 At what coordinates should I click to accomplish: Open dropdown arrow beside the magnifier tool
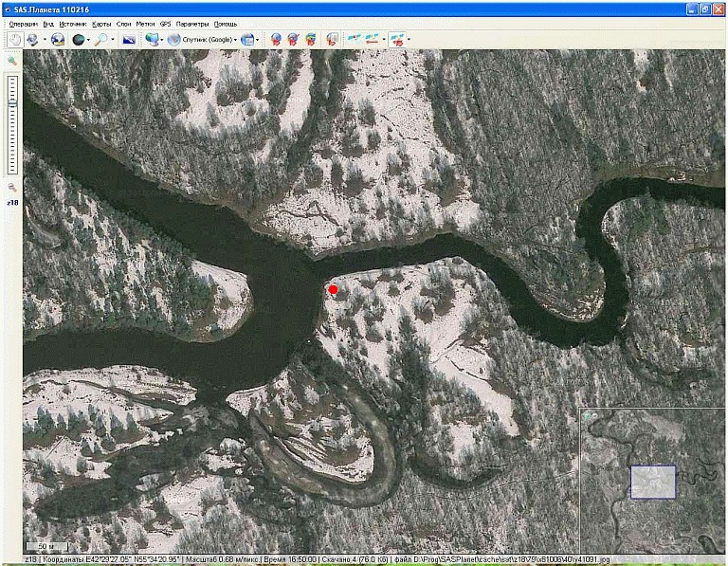[x=113, y=40]
